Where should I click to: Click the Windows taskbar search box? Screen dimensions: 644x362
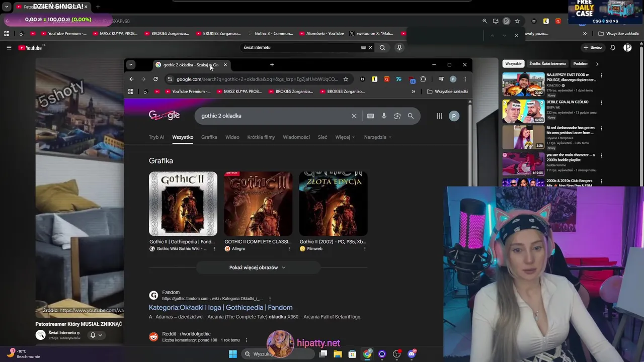click(x=277, y=354)
